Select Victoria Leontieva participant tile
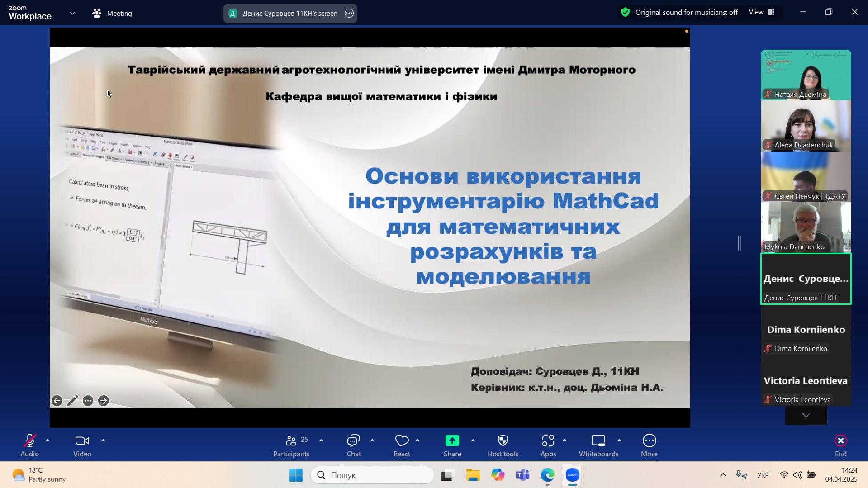The width and height of the screenshot is (868, 488). point(806,380)
